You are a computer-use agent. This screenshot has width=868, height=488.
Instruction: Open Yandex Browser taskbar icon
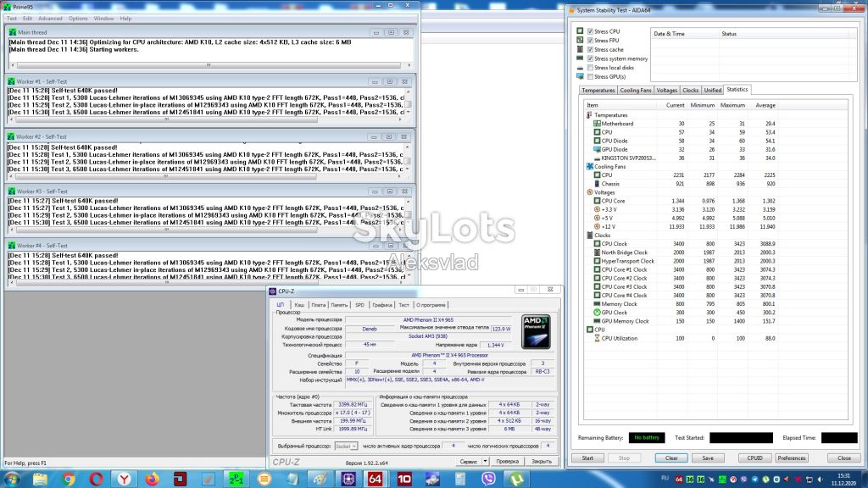click(124, 479)
